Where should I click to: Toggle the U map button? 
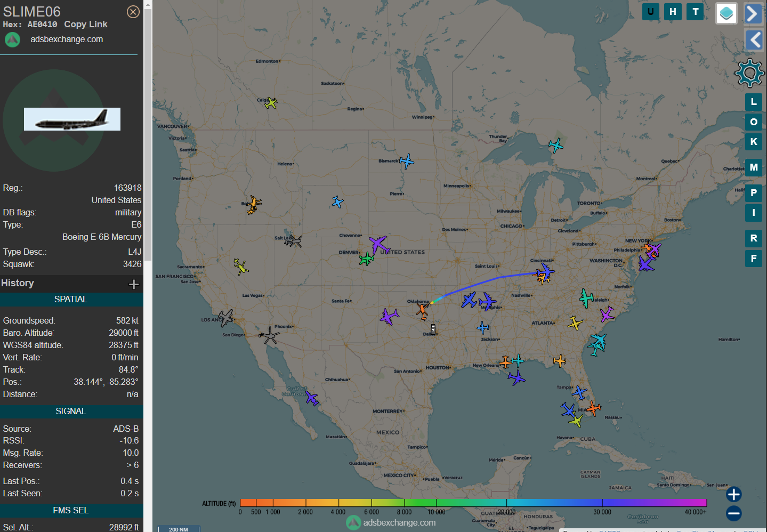651,12
